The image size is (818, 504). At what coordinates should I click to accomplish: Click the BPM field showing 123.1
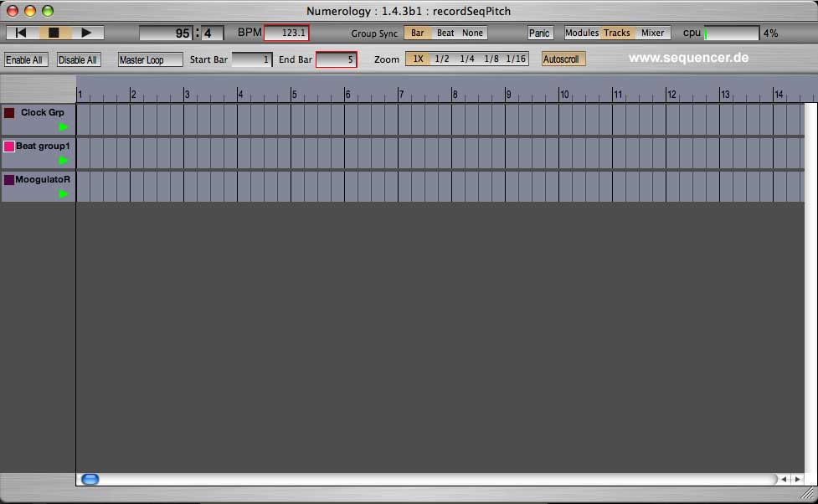287,33
